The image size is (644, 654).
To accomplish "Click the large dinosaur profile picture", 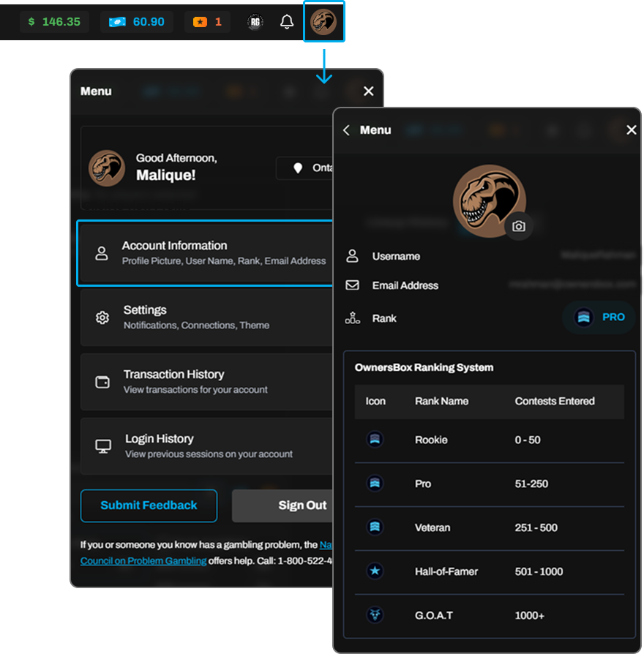I will 489,200.
